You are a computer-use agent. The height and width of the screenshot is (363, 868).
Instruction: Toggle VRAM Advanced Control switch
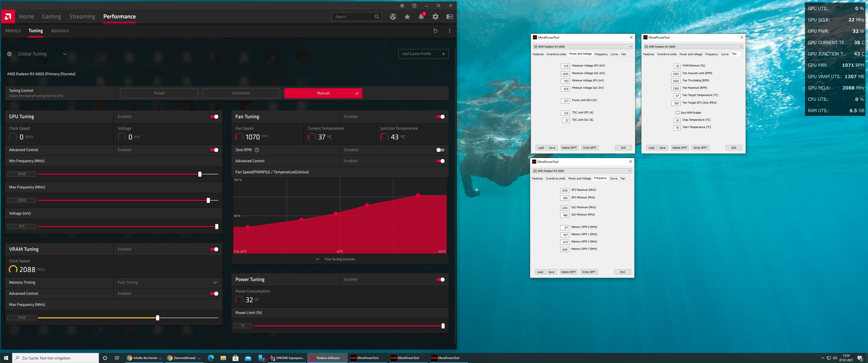tap(214, 294)
